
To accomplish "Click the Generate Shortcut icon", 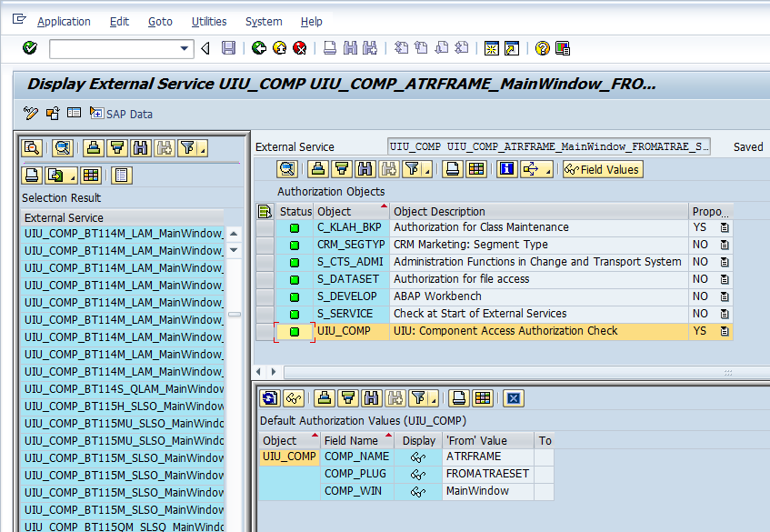I will [512, 47].
